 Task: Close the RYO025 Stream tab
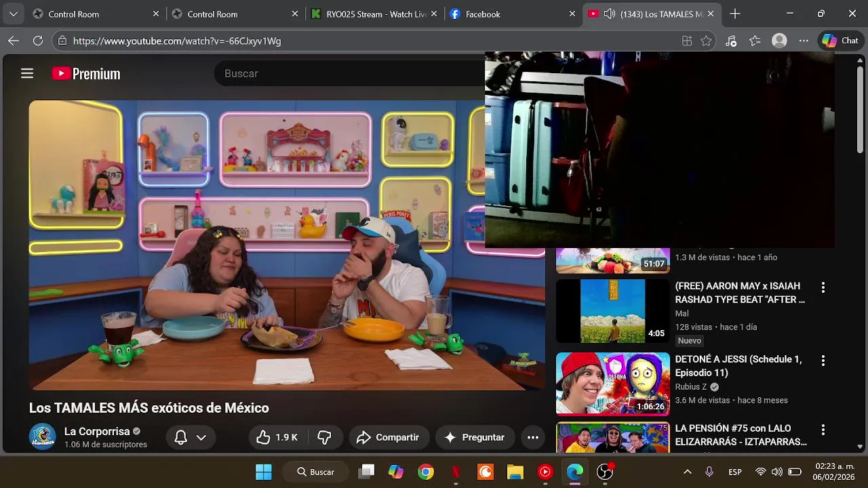434,14
